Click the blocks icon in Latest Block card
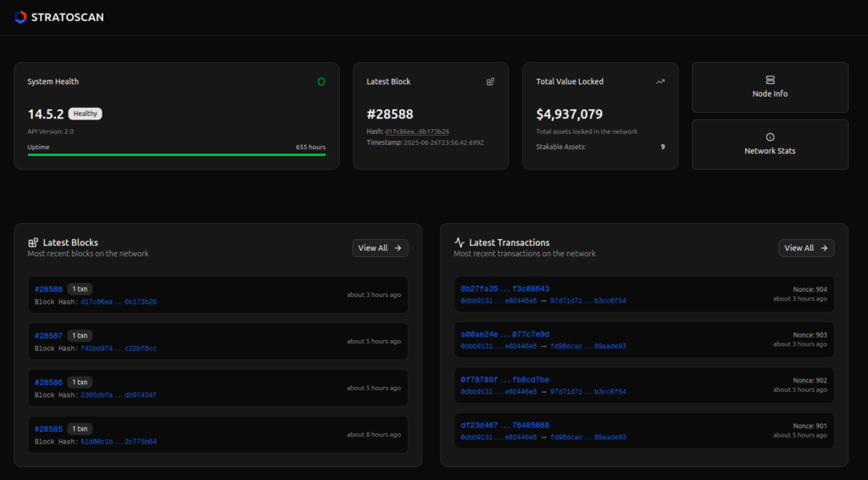The height and width of the screenshot is (480, 868). tap(490, 81)
